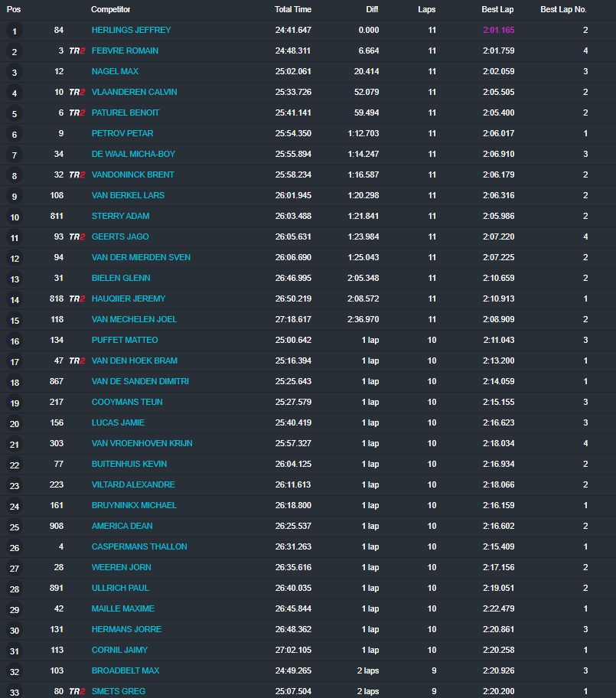
Task: Click the TR2 badge beside Geerts Jago
Action: point(77,237)
